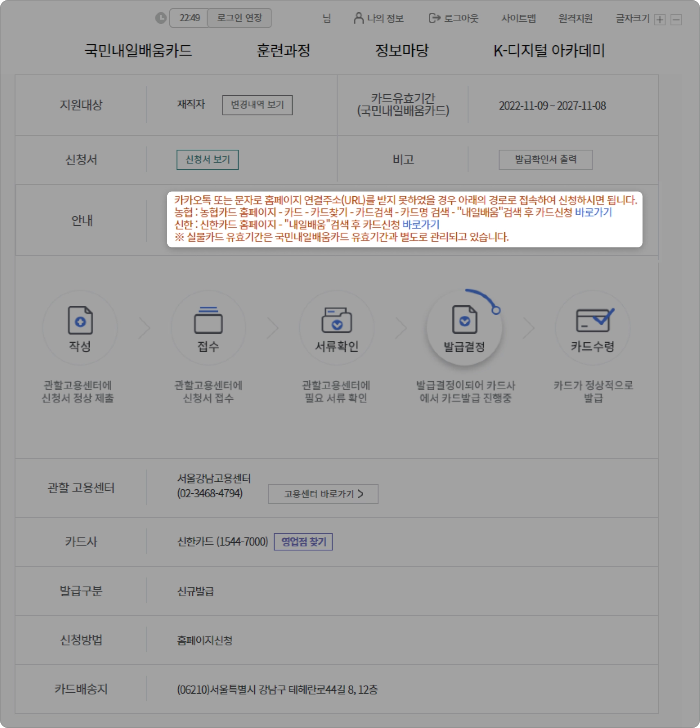Click chevron between 서류확인 and 발급결정
Image resolution: width=700 pixels, height=728 pixels.
tap(401, 328)
